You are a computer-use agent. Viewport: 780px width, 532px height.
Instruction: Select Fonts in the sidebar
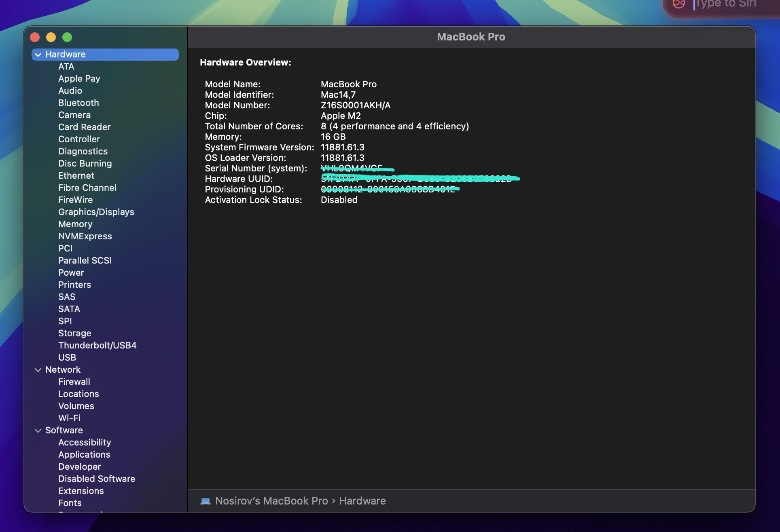click(70, 503)
